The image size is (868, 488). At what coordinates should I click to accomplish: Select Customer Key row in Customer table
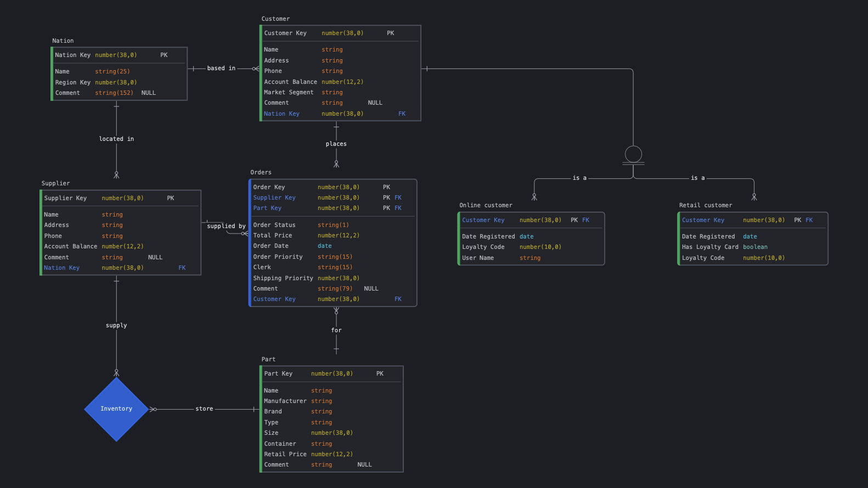(341, 33)
